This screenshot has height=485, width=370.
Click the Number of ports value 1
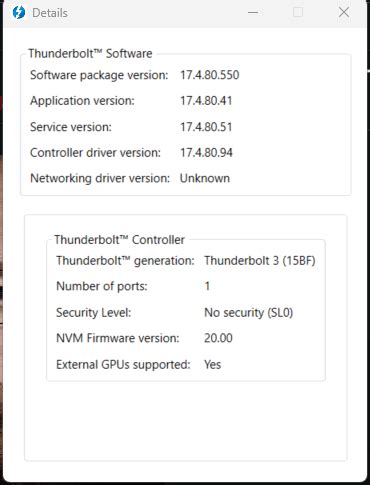tap(207, 286)
